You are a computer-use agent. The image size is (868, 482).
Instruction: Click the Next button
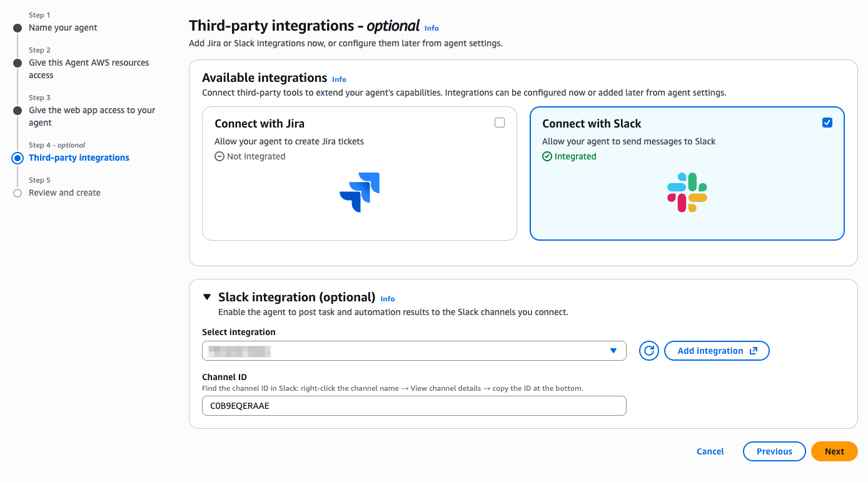click(834, 451)
